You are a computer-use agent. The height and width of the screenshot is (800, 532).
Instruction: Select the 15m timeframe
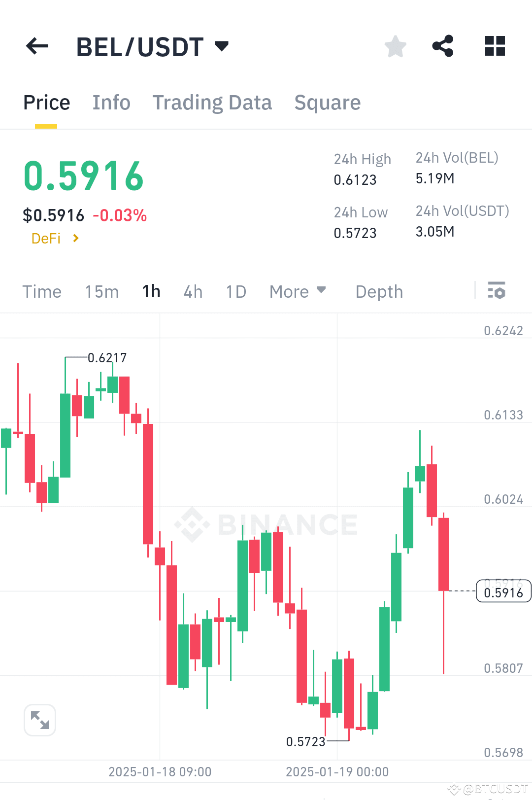click(x=101, y=291)
